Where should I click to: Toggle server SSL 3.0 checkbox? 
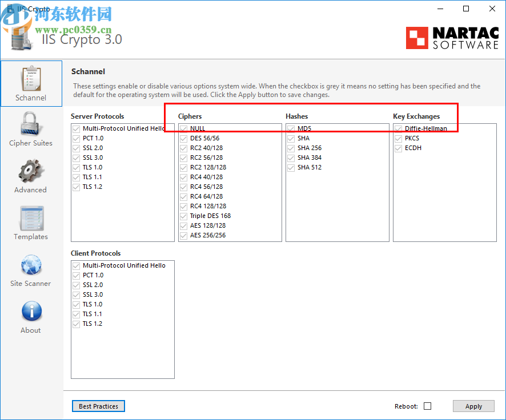76,158
